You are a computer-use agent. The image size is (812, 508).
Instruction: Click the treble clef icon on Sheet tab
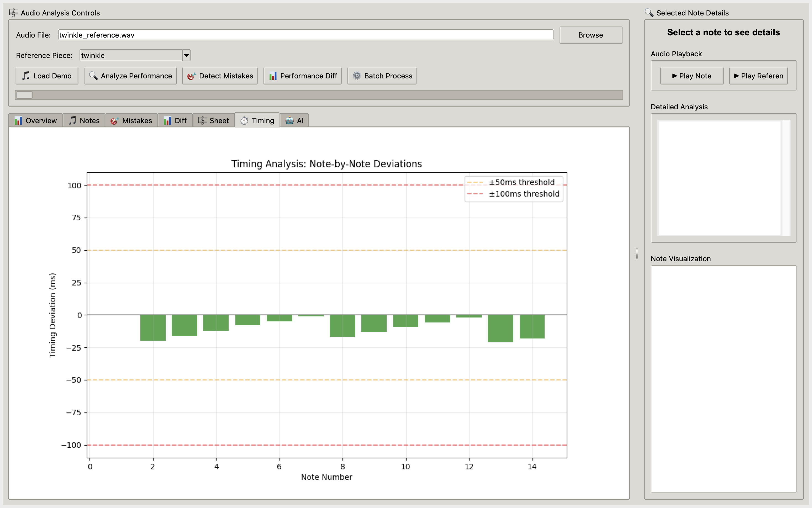(201, 120)
